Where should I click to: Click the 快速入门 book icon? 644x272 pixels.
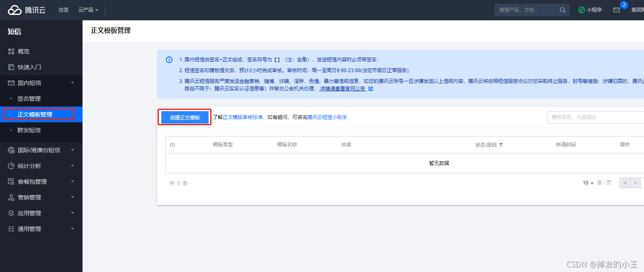coord(11,67)
